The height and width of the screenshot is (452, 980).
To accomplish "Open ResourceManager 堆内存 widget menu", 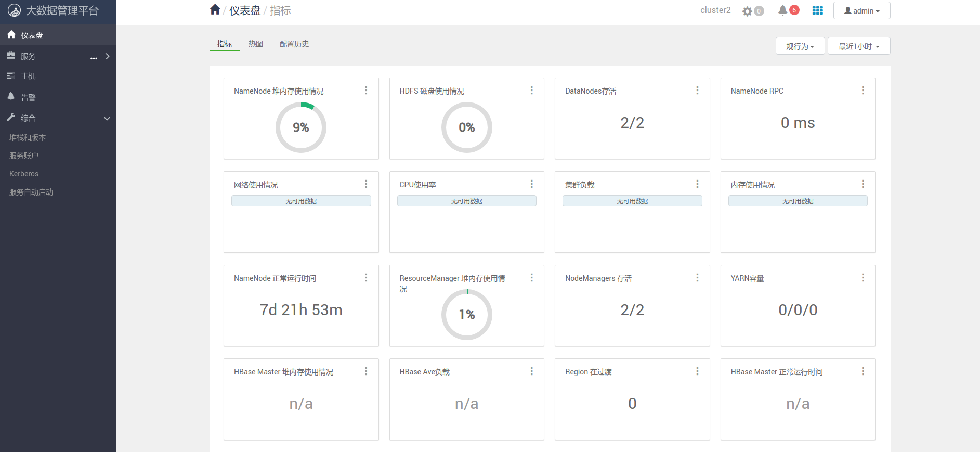I will [x=531, y=278].
